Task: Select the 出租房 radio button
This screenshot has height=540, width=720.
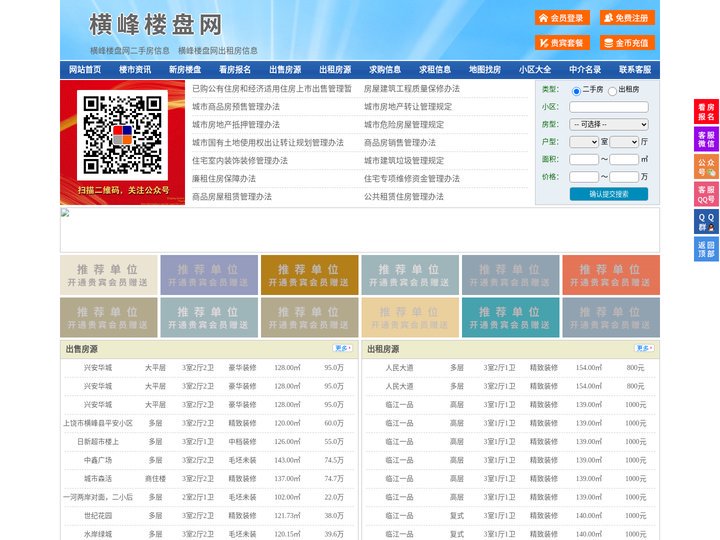Action: (x=612, y=91)
